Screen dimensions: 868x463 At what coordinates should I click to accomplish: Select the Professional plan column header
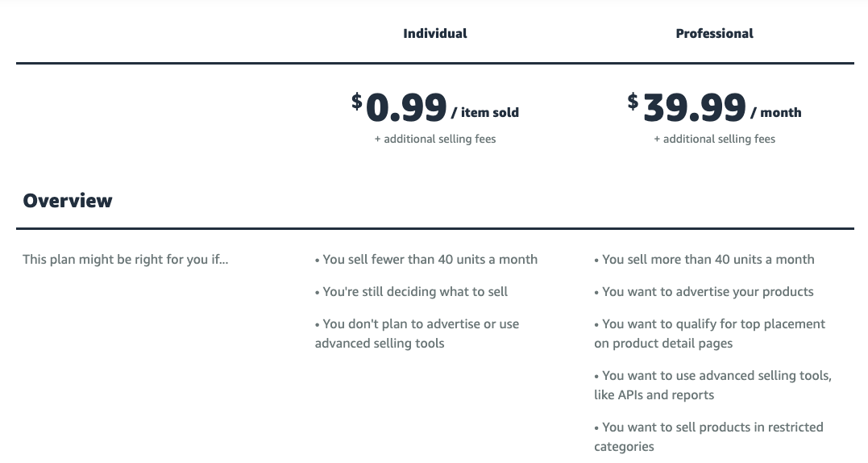click(714, 34)
